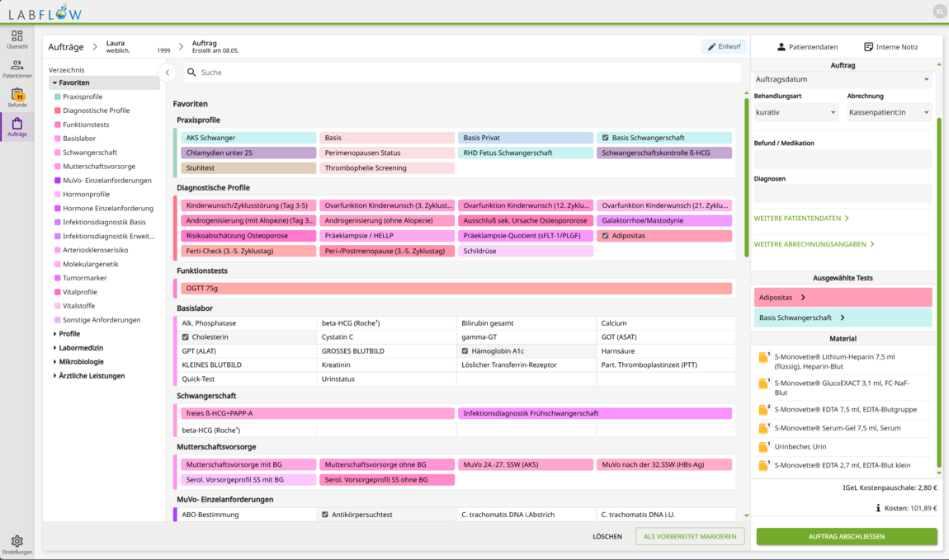Uncheck the Cholesterin checkbox

point(186,337)
